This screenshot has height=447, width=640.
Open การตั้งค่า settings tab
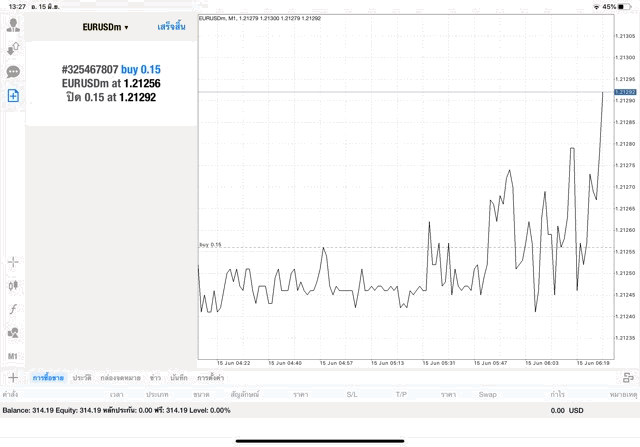click(x=211, y=378)
